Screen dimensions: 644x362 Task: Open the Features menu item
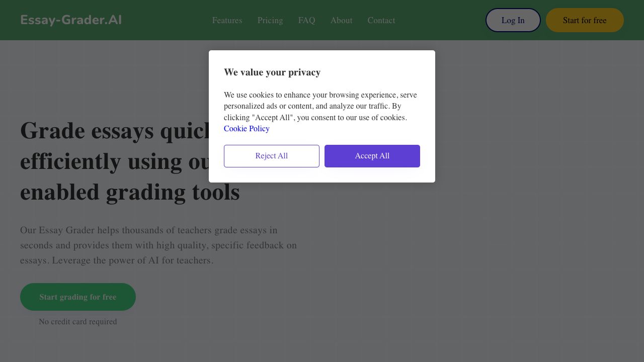pyautogui.click(x=227, y=20)
